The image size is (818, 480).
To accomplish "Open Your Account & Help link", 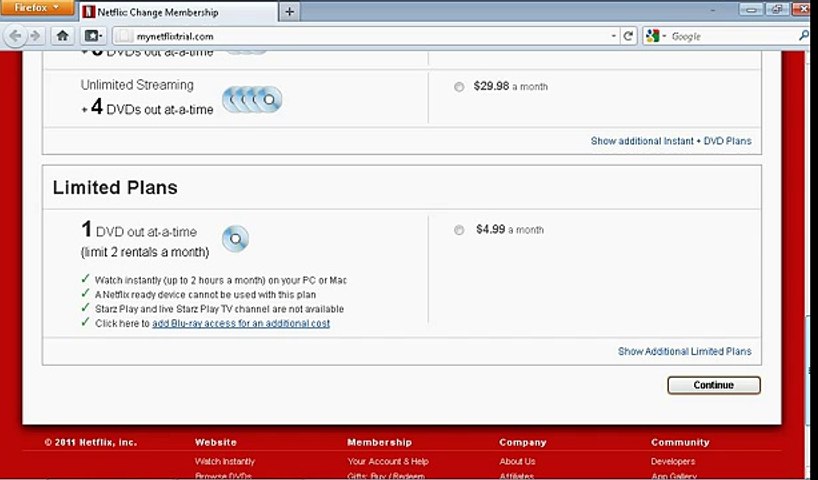I will point(388,461).
